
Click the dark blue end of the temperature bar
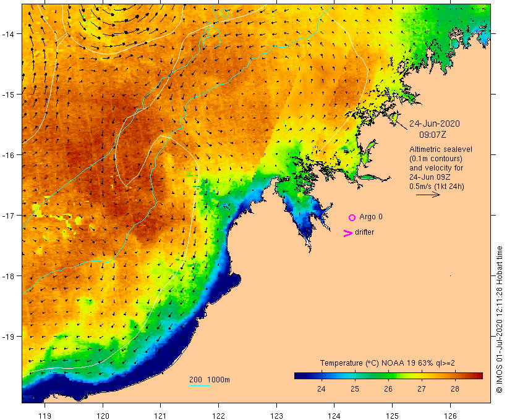pyautogui.click(x=299, y=376)
